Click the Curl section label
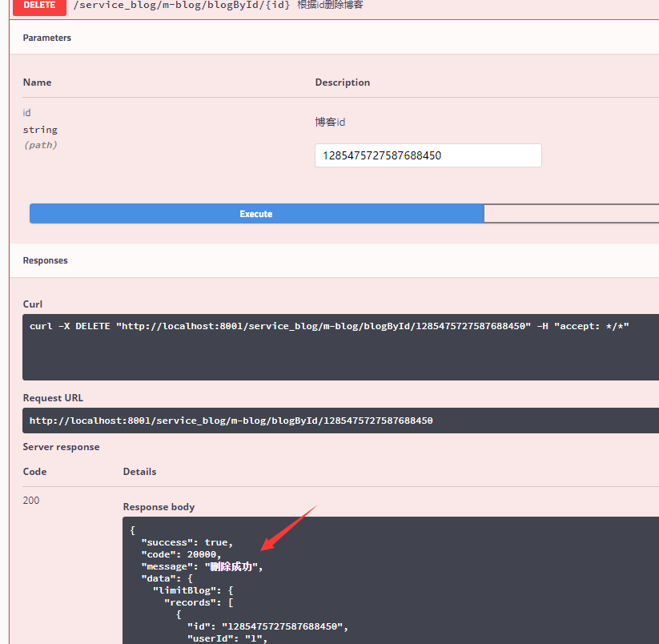Screen dimensions: 659x644 click(32, 304)
